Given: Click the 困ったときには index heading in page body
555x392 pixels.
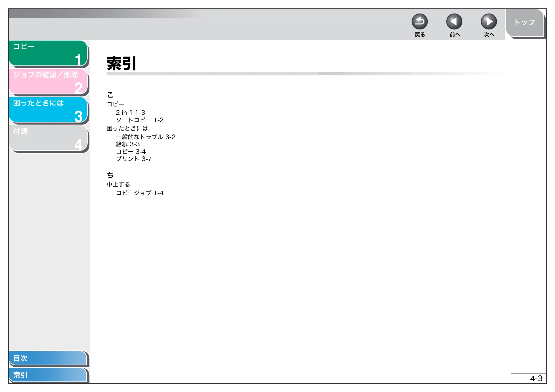Looking at the screenshot, I should tap(127, 128).
